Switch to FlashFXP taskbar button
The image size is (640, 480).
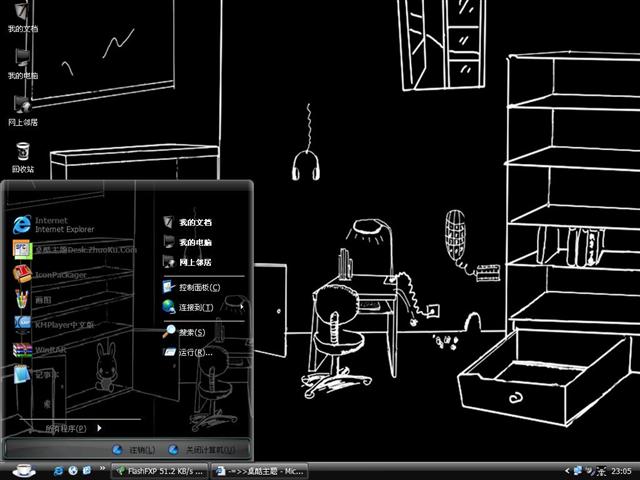tap(159, 471)
